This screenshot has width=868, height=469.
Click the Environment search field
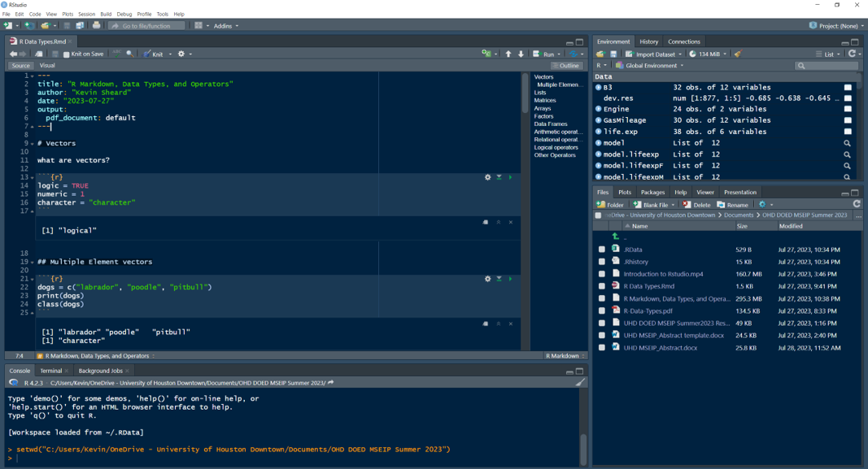[x=827, y=65]
